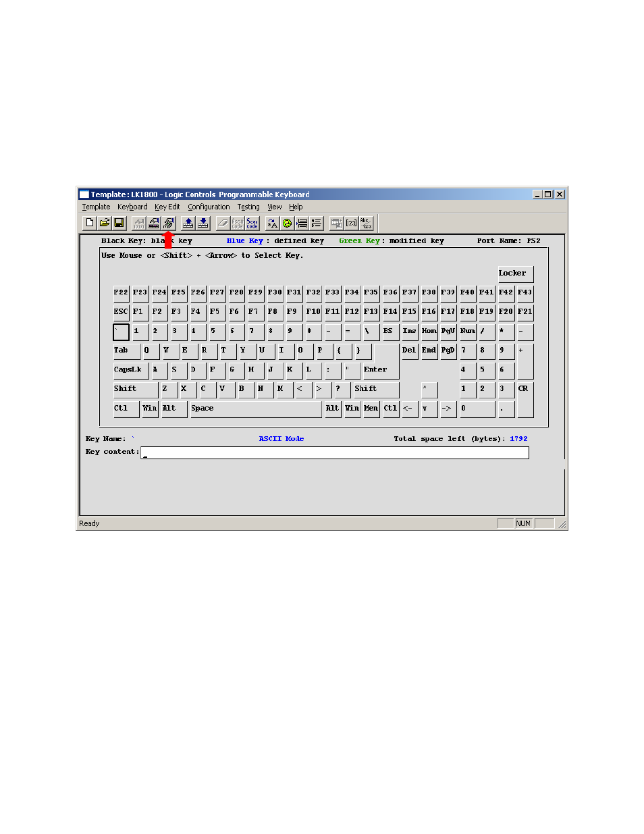
Task: Select the Q key
Action: [150, 351]
